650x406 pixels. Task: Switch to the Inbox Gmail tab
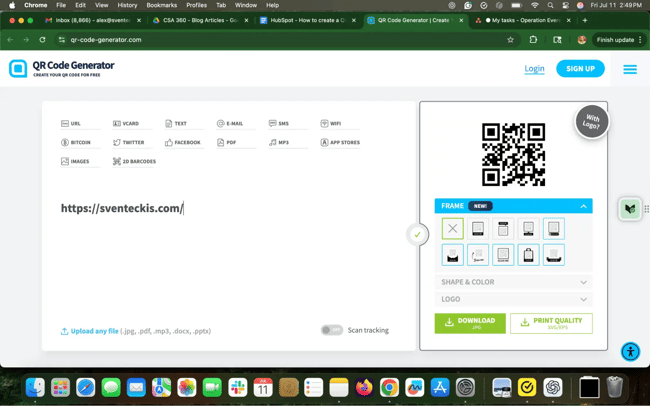[x=93, y=20]
